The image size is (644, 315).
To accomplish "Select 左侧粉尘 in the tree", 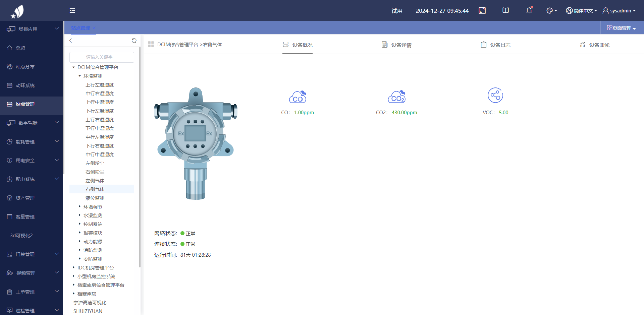I will tap(95, 163).
